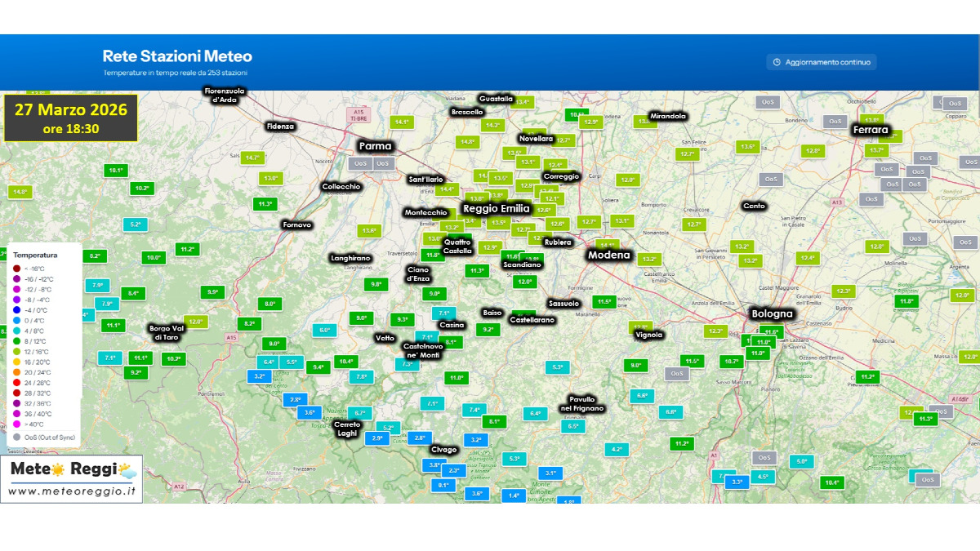Open the 13.7° marker below Ferrara
Screen dimensions: 980x551
[876, 150]
